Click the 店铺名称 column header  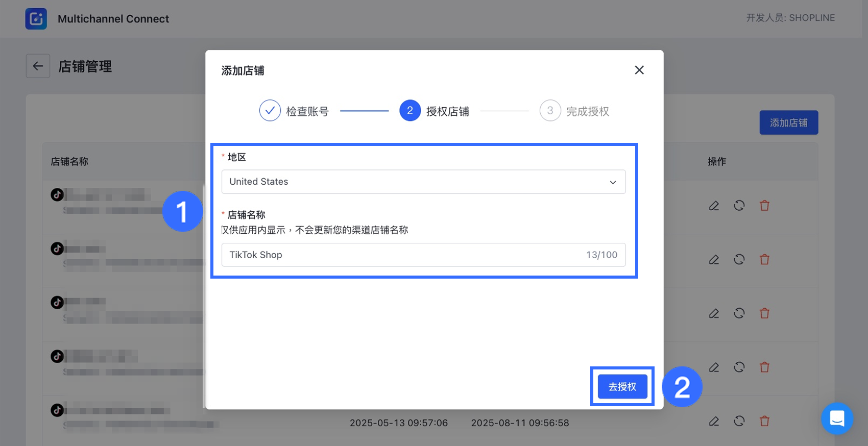(x=69, y=161)
